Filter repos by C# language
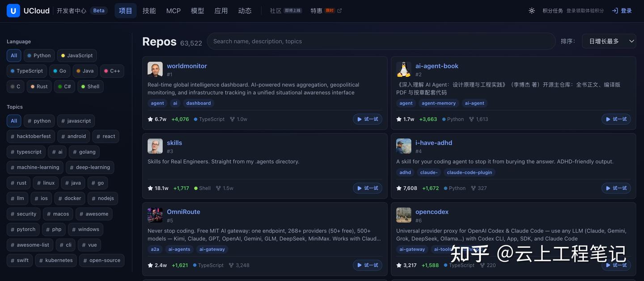 pyautogui.click(x=64, y=86)
